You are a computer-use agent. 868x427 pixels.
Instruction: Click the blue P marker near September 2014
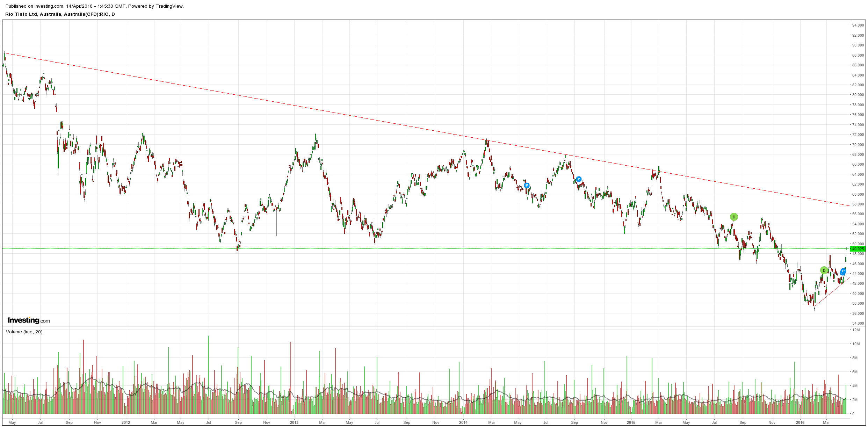[x=579, y=179]
